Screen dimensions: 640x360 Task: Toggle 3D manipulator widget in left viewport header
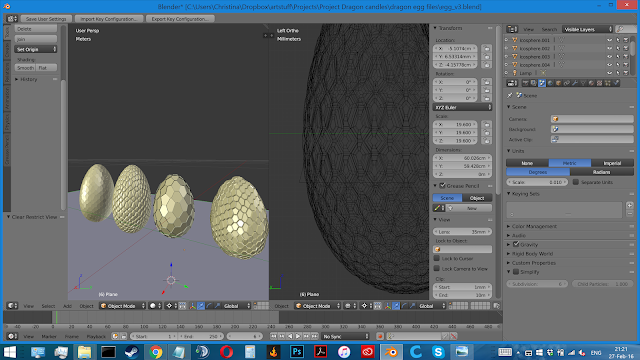pos(192,306)
